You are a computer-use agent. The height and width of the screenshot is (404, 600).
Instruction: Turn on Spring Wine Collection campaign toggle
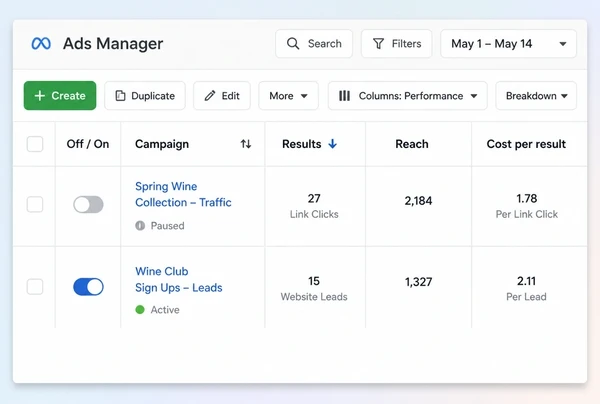coord(88,205)
